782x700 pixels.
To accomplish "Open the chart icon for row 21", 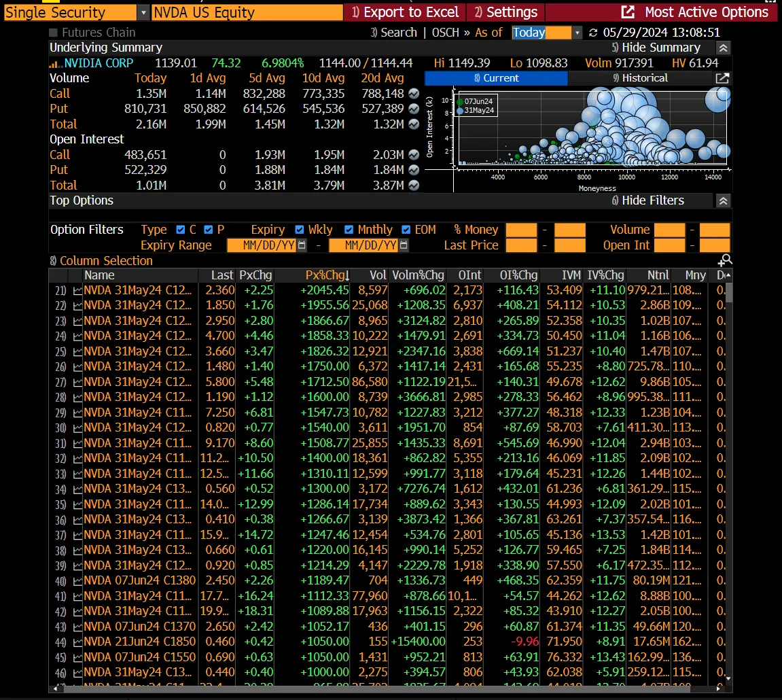I will 77,290.
